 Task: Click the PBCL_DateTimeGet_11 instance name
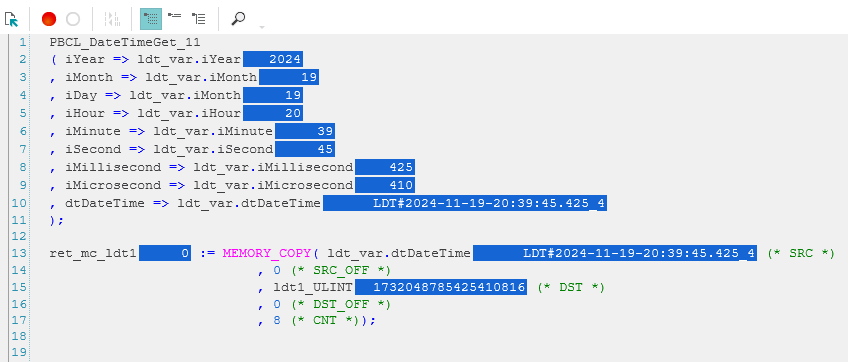click(125, 42)
